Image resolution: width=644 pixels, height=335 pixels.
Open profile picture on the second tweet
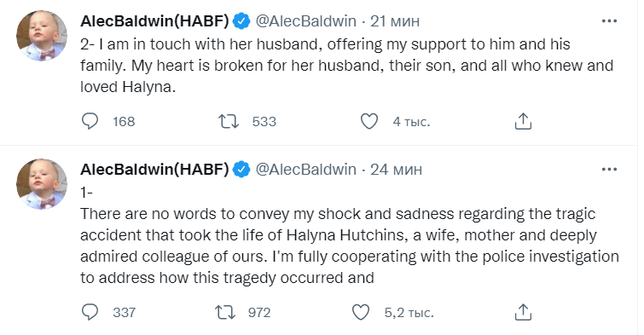point(42,184)
